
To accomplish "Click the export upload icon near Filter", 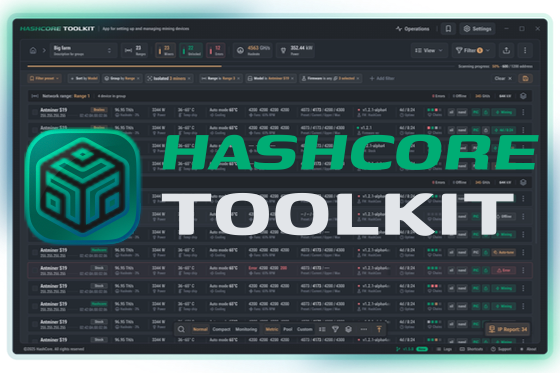I will 506,50.
